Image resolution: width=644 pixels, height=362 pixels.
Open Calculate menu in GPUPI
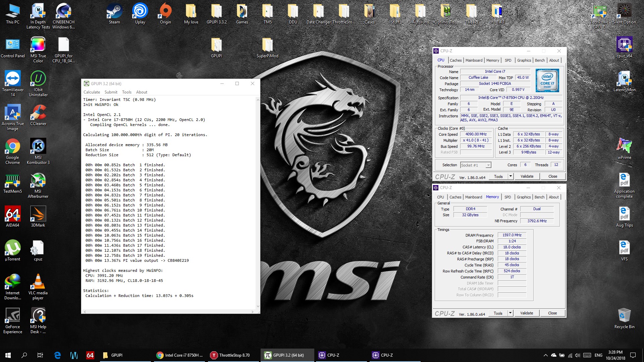[x=92, y=92]
